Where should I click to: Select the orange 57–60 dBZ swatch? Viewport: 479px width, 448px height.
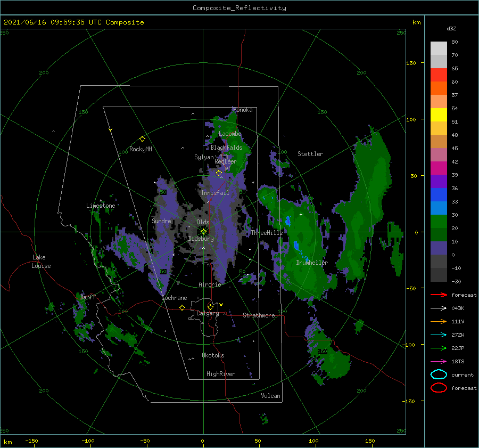(439, 88)
